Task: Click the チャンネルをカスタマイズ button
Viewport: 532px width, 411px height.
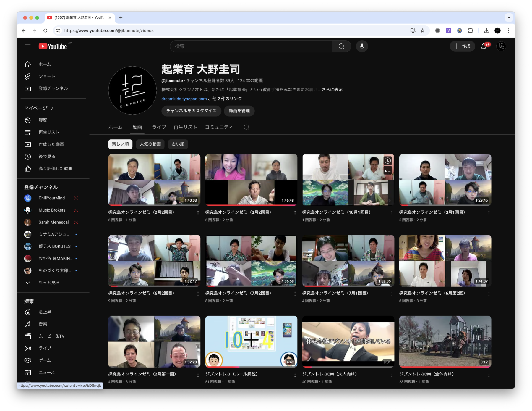Action: coord(191,111)
